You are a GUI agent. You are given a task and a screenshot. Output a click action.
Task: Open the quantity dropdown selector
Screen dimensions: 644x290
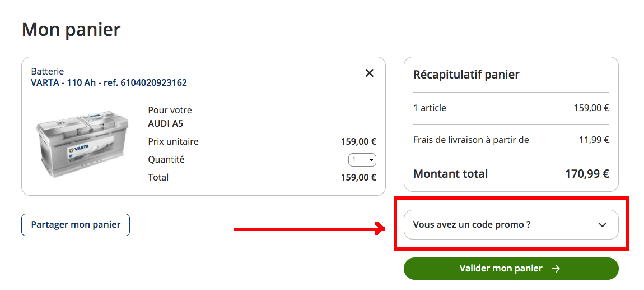coord(362,160)
